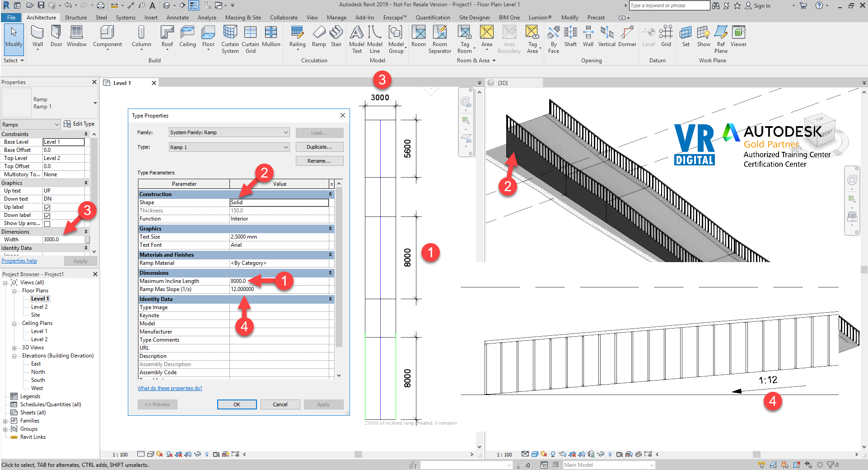Expand the 3D Views tree node
The height and width of the screenshot is (470, 868).
tap(14, 348)
